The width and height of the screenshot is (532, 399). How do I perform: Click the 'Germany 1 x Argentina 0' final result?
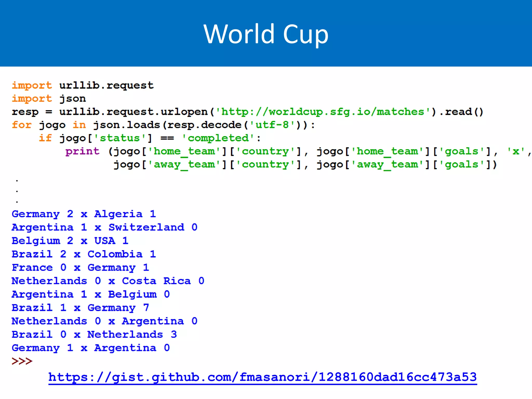click(x=91, y=348)
